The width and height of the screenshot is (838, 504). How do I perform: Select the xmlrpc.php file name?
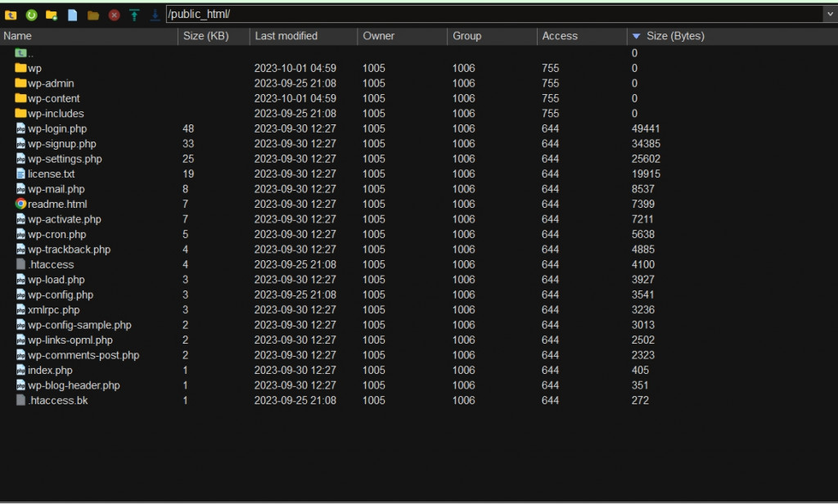53,310
